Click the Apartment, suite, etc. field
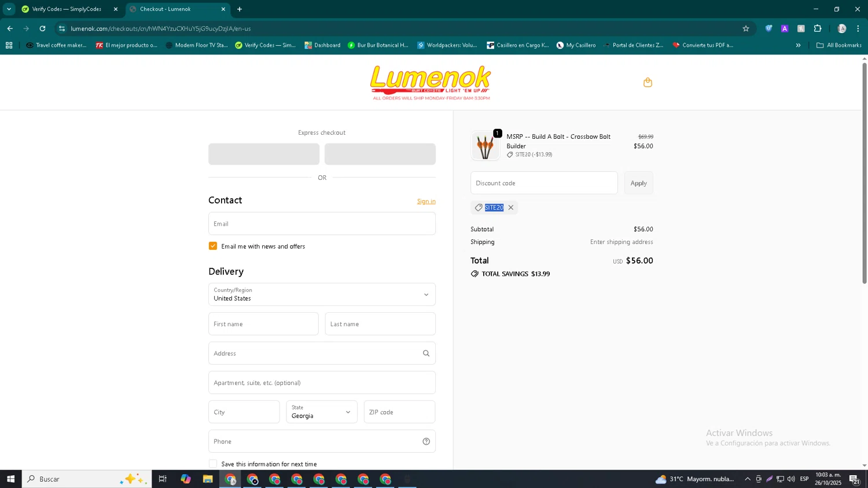 [x=322, y=383]
